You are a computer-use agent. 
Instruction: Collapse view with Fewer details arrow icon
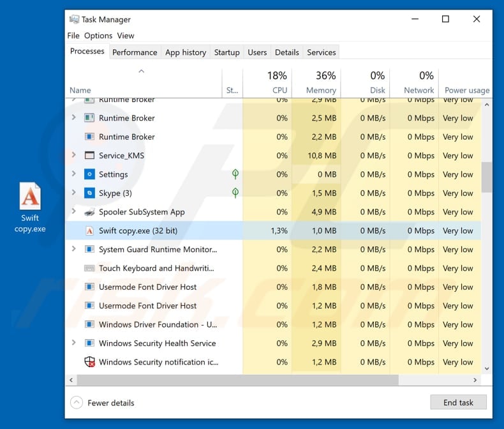[x=77, y=403]
